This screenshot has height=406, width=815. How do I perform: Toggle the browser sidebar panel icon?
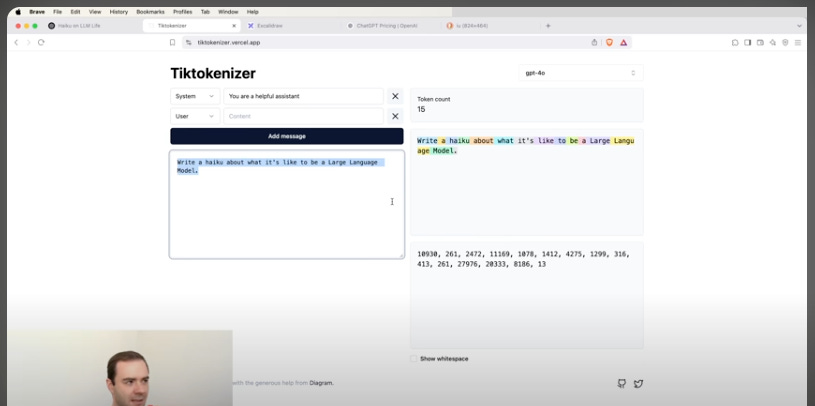point(747,43)
